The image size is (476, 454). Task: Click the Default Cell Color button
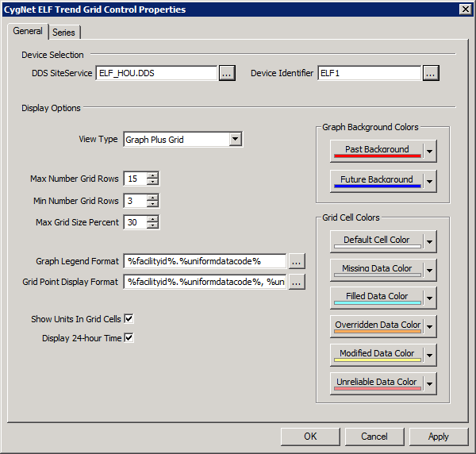[377, 241]
